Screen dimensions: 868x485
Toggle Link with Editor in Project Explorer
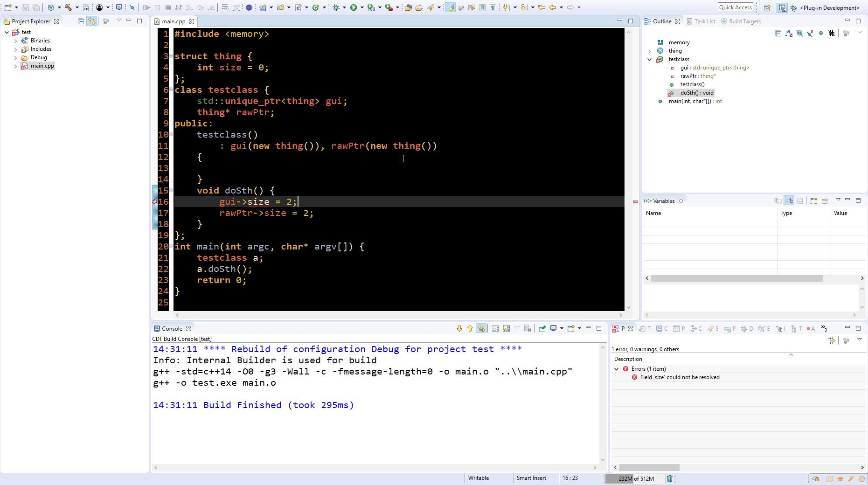[x=91, y=21]
